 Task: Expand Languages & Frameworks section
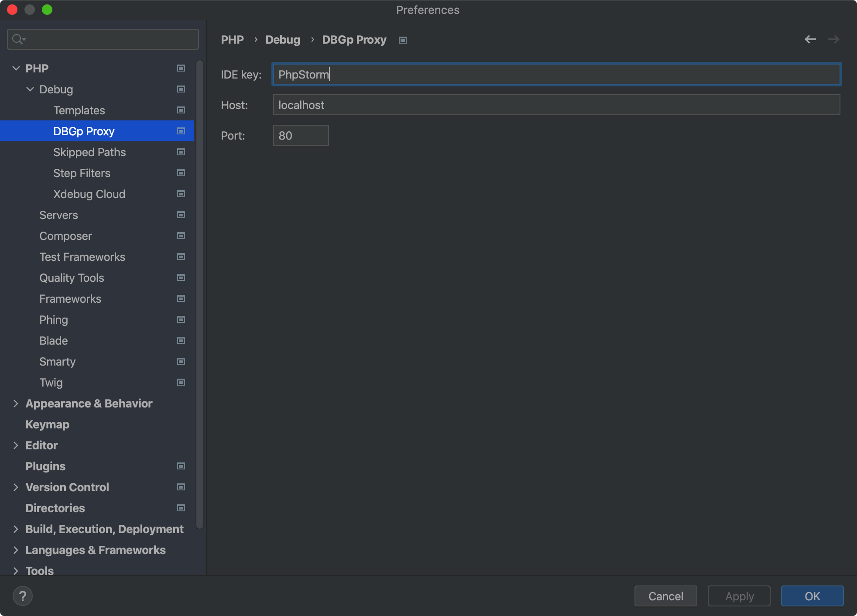click(16, 550)
